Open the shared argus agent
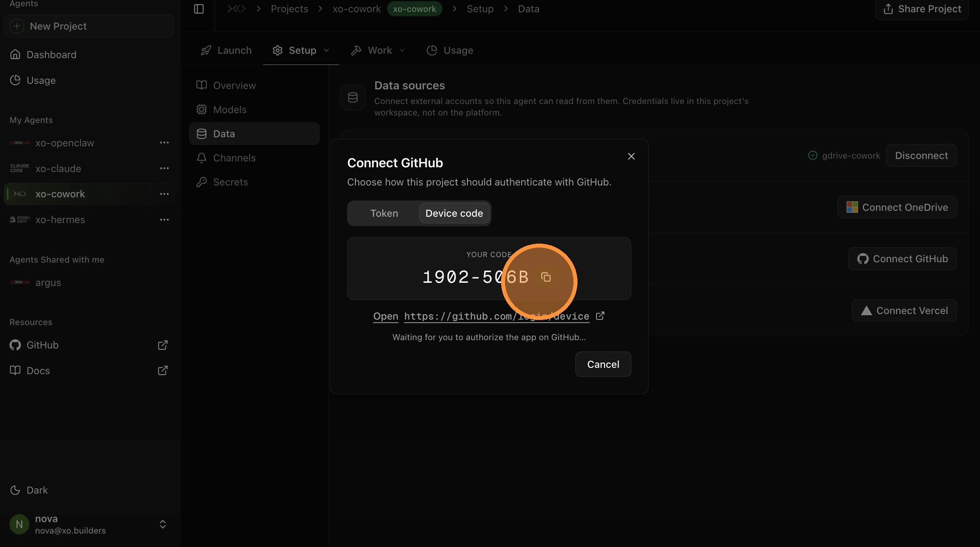This screenshot has width=980, height=547. [x=48, y=282]
